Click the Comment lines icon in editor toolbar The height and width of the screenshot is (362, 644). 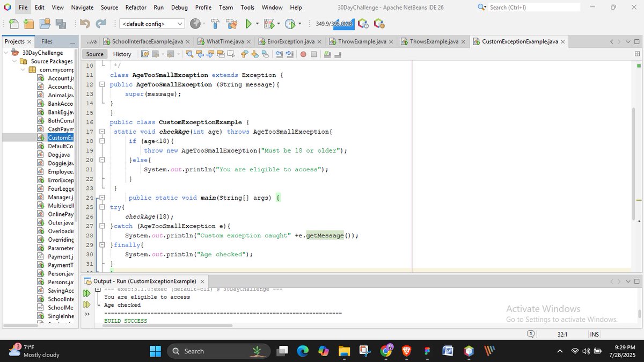[327, 54]
